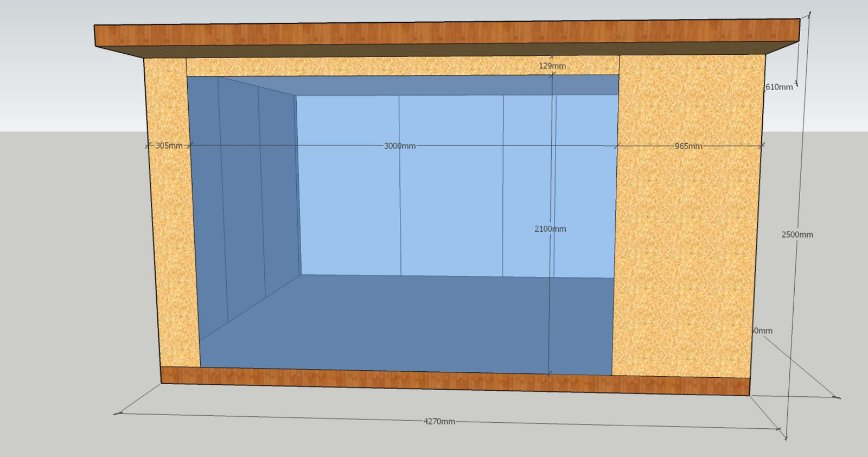
Task: Click the light blue interior back wall
Action: pos(450,185)
